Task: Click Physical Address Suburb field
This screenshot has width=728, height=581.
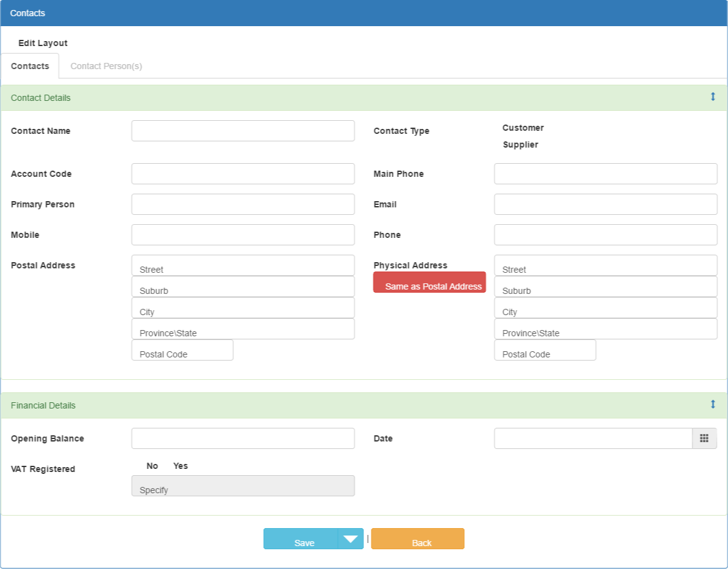Action: pos(605,287)
